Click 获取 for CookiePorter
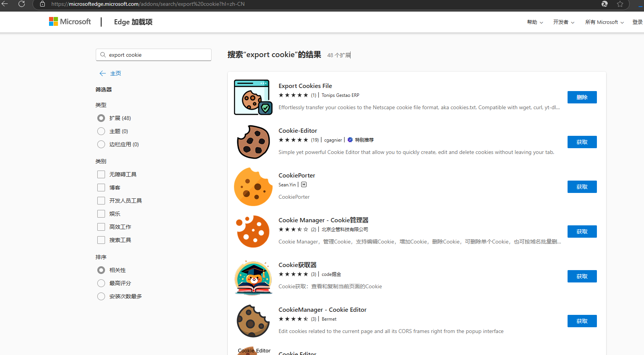Image resolution: width=644 pixels, height=355 pixels. [582, 187]
